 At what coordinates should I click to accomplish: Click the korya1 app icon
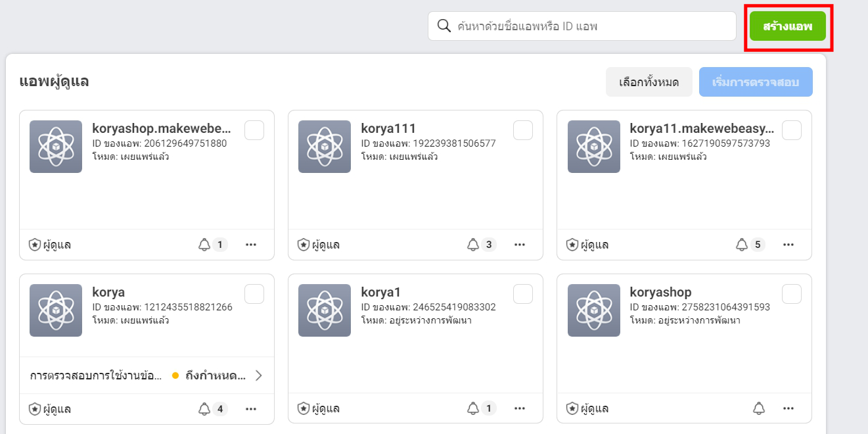pos(324,310)
